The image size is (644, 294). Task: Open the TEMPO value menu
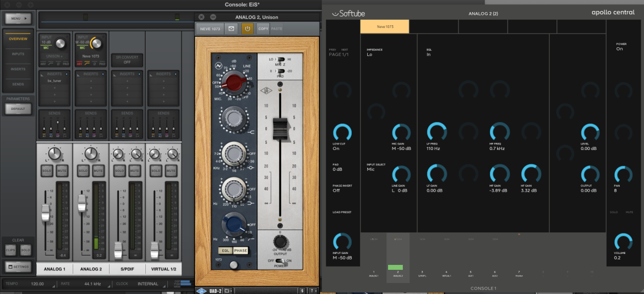[x=38, y=284]
